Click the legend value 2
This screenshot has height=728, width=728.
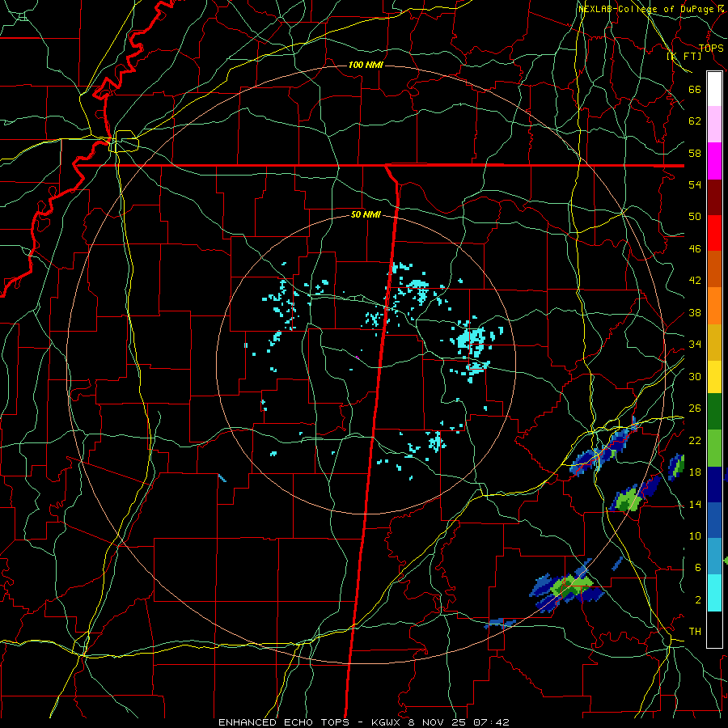697,600
